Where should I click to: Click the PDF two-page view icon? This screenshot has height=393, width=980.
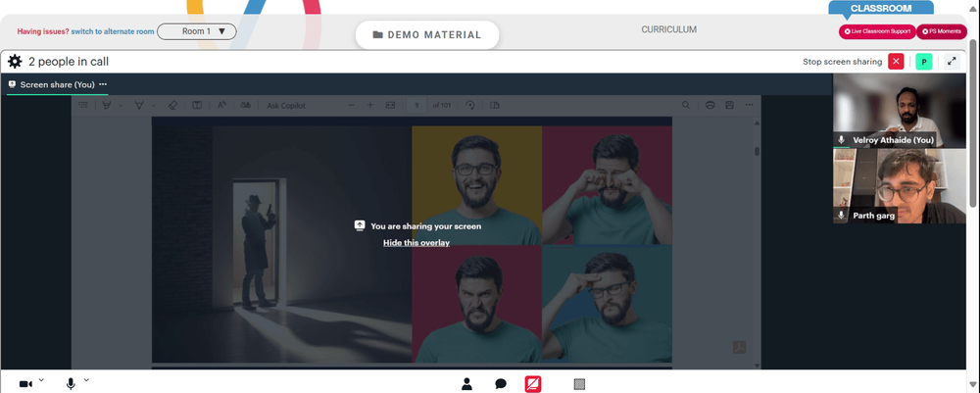(494, 105)
